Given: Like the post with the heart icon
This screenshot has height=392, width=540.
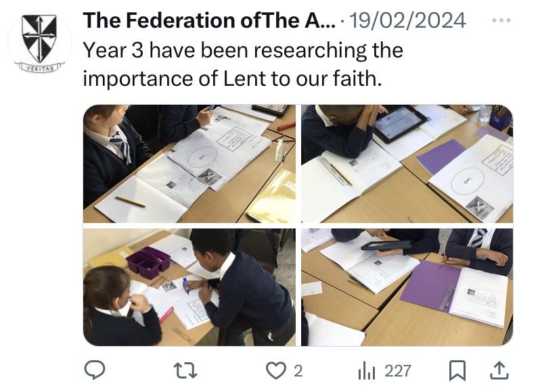Looking at the screenshot, I should pos(275,370).
